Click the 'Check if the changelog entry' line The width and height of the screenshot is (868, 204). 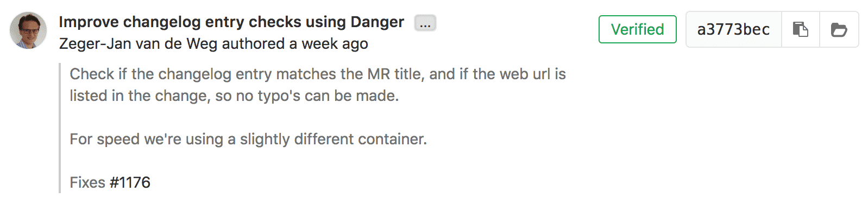318,74
